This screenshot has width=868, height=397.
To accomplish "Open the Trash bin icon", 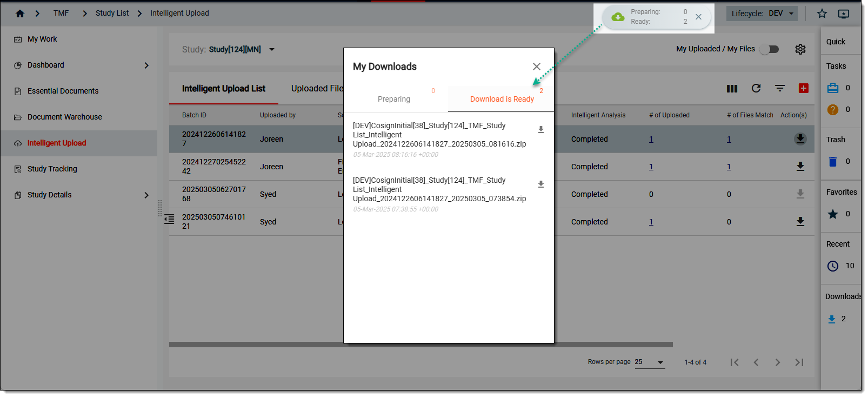I will 833,162.
